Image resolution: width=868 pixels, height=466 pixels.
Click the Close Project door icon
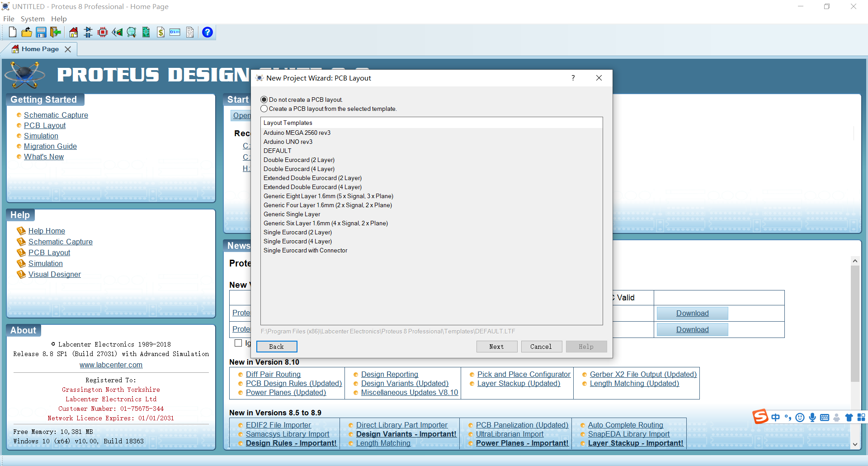tap(56, 32)
